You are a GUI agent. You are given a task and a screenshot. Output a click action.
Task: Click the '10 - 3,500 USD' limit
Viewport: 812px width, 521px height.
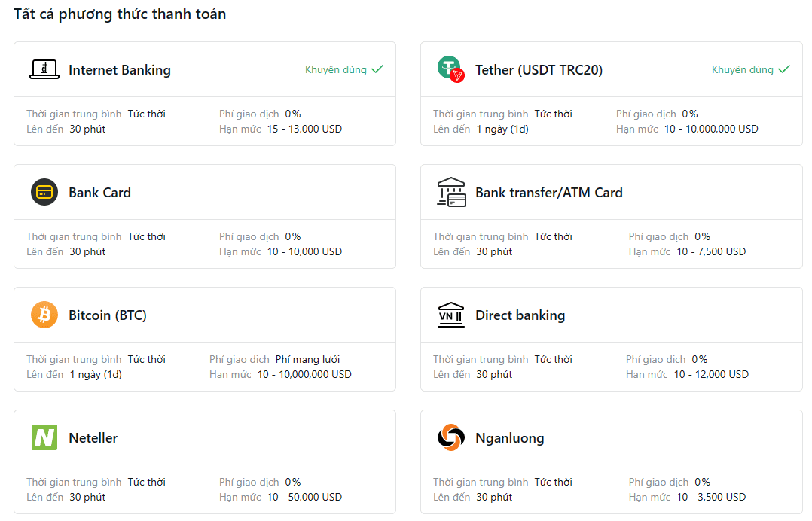[711, 497]
